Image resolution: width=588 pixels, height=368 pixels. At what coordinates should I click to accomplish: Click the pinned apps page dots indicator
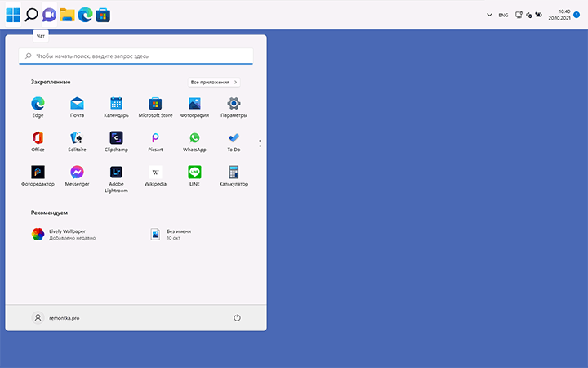coord(260,143)
